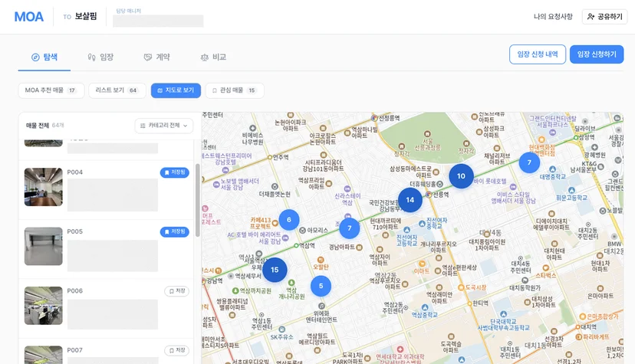
Task: Click property code P004 text
Action: (75, 172)
